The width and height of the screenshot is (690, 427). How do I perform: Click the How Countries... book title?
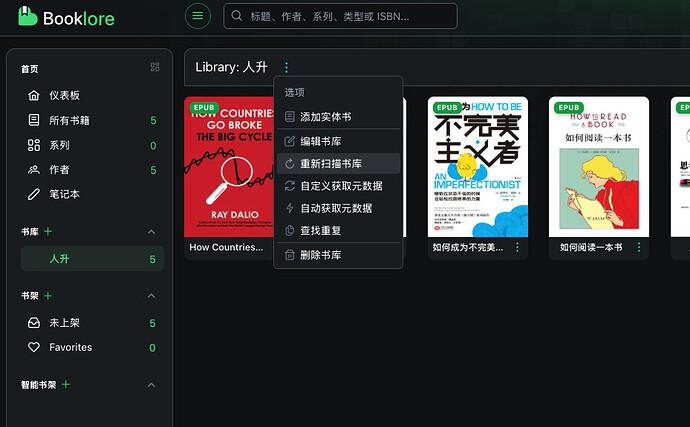click(x=226, y=247)
